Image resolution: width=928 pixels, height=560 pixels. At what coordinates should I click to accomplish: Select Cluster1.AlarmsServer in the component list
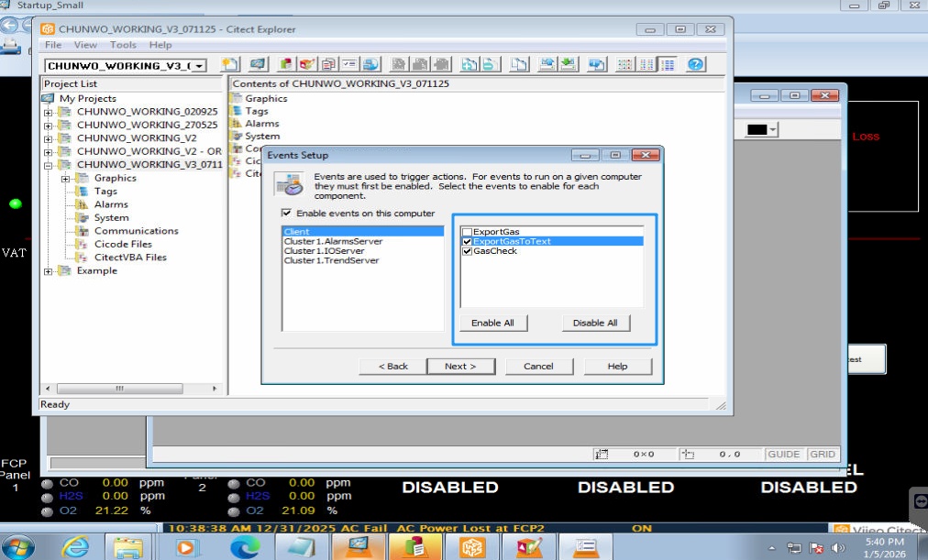tap(333, 242)
